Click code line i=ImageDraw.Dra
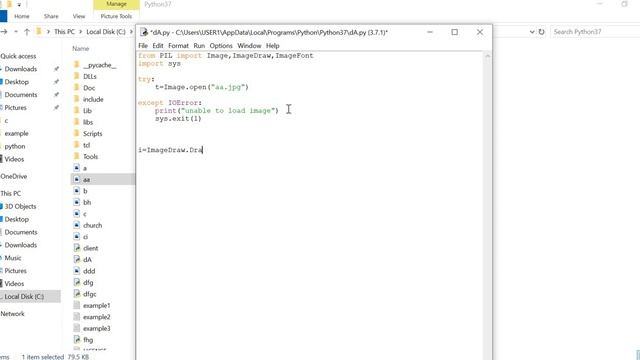The height and width of the screenshot is (360, 640). 170,150
